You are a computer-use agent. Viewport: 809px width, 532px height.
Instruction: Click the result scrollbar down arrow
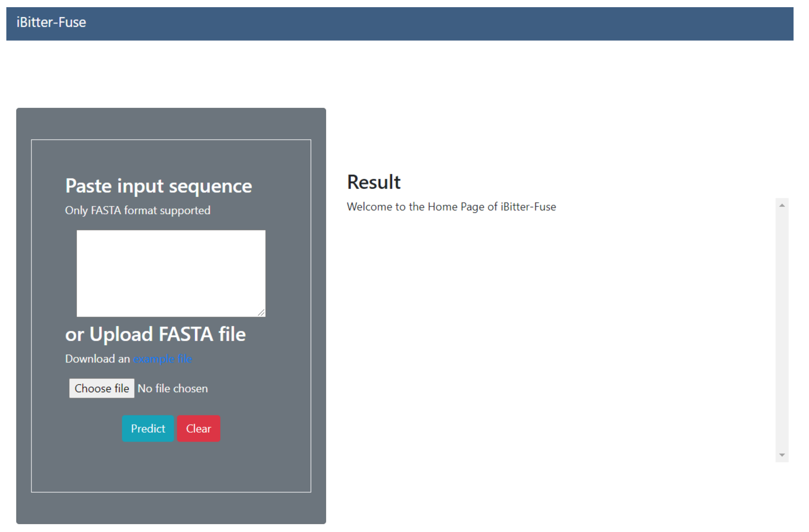coord(783,455)
